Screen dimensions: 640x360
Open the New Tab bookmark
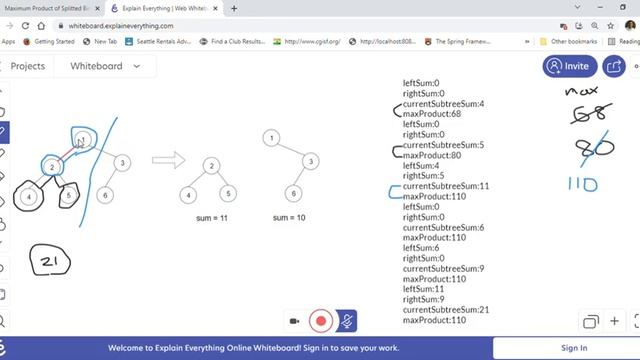100,42
